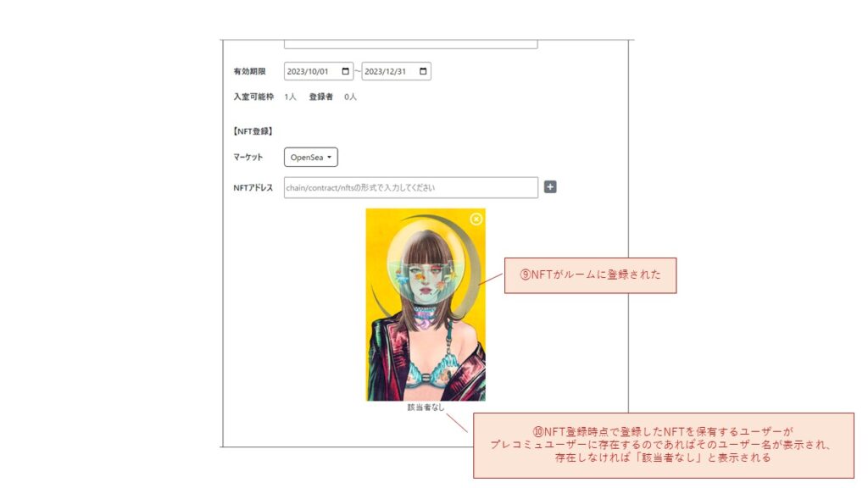Image resolution: width=868 pixels, height=488 pixels.
Task: Click the 登録者 label
Action: (x=320, y=97)
